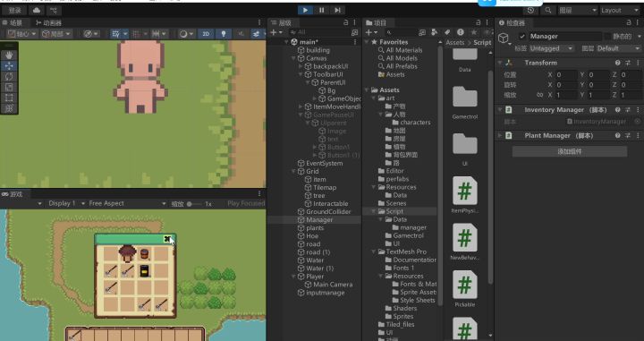Open hierarchy create plus dropdown

tap(275, 32)
